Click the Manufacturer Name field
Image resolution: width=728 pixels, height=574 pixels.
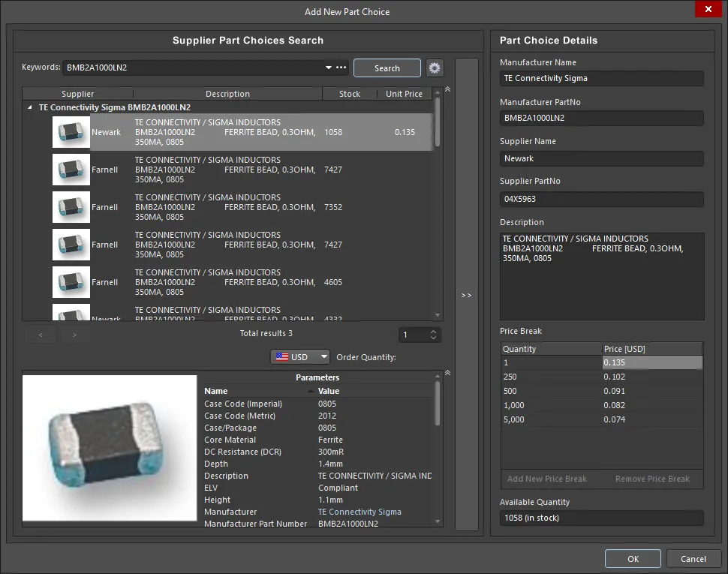[x=602, y=79]
